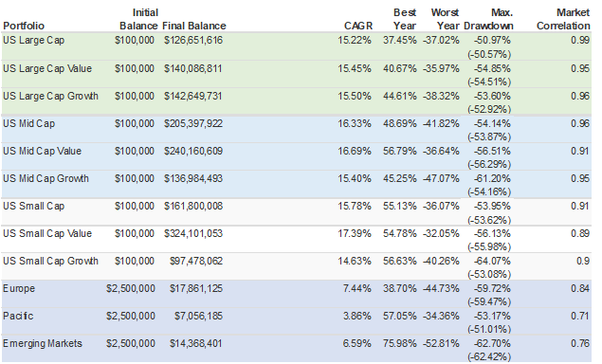Select best year value 56.79%
The width and height of the screenshot is (602, 364).
(x=400, y=151)
